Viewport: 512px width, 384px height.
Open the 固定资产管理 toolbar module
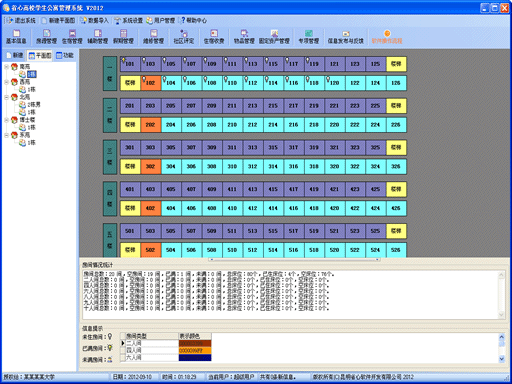tap(274, 37)
